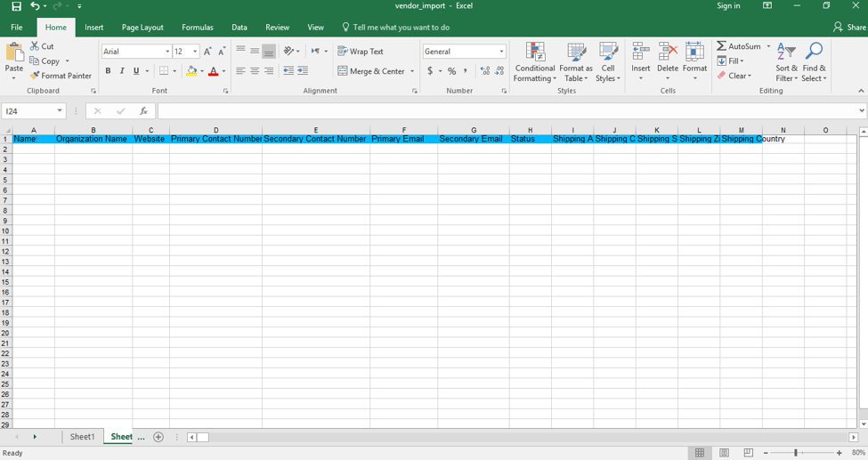Click Insert Function fx icon
This screenshot has height=460, width=868.
[143, 111]
